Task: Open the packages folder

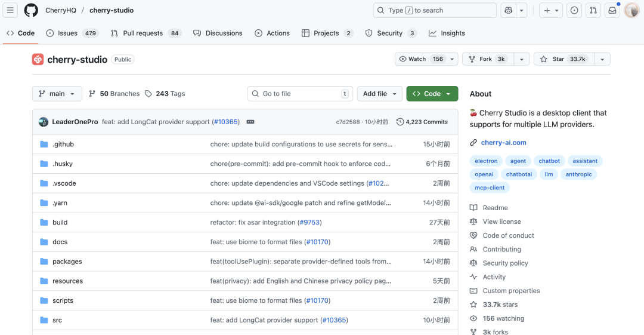Action: point(67,262)
